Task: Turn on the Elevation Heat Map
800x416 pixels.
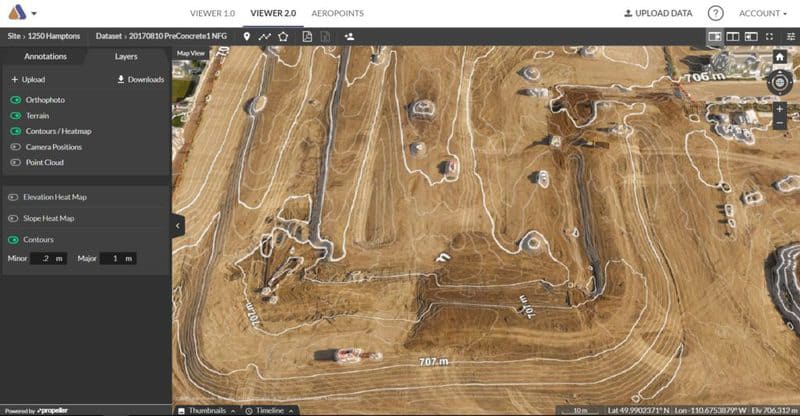Action: (x=14, y=196)
